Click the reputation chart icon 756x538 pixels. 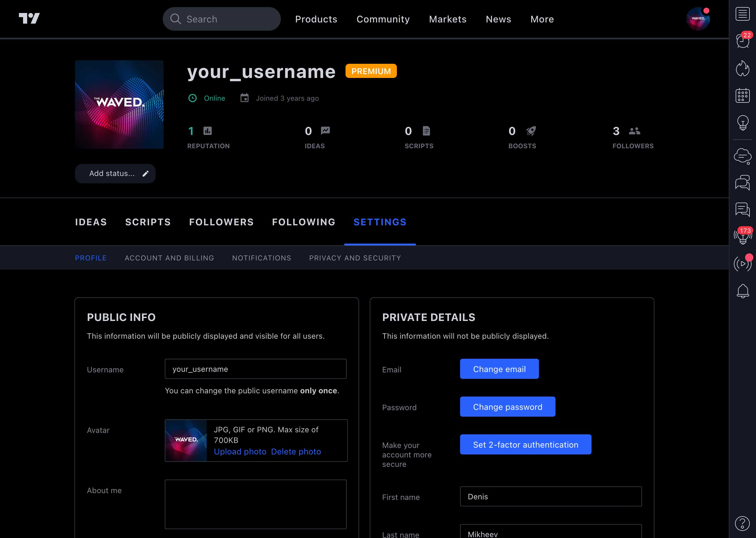[x=208, y=131]
